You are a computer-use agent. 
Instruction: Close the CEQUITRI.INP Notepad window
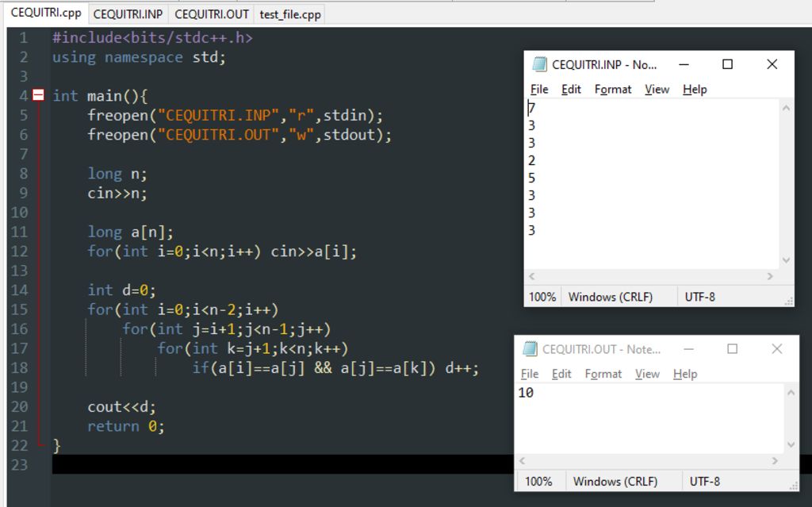(x=772, y=64)
